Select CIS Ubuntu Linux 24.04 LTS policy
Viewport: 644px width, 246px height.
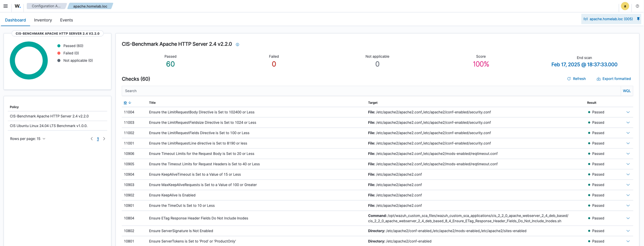tap(58, 126)
